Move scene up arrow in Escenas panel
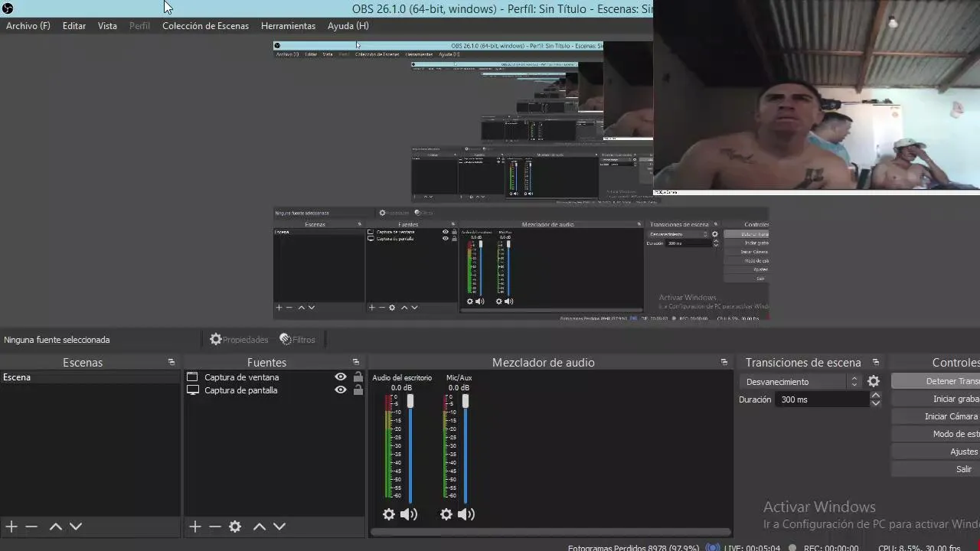The width and height of the screenshot is (980, 551). point(55,527)
